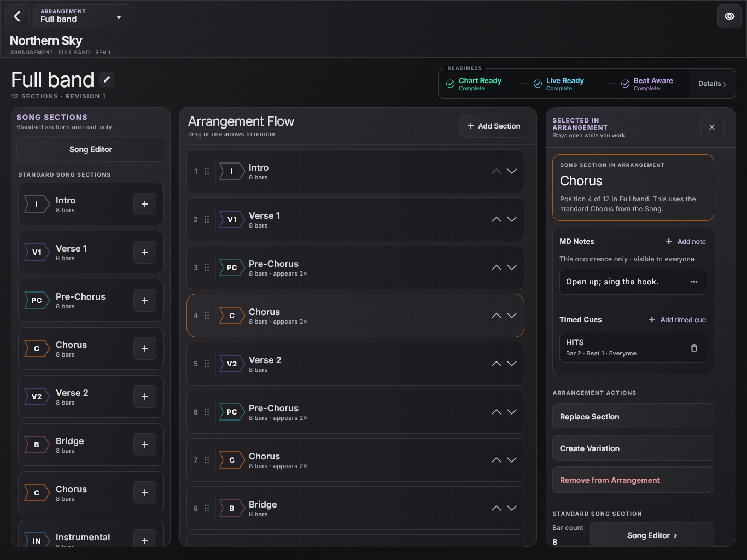Screen dimensions: 747x560
Task: Delete the HITS timed cue
Action: [694, 348]
